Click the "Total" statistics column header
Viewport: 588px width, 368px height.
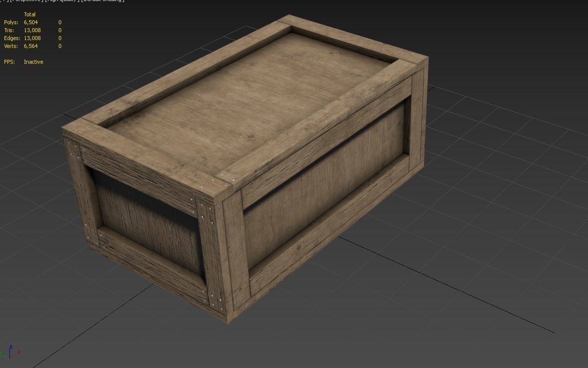pyautogui.click(x=30, y=14)
